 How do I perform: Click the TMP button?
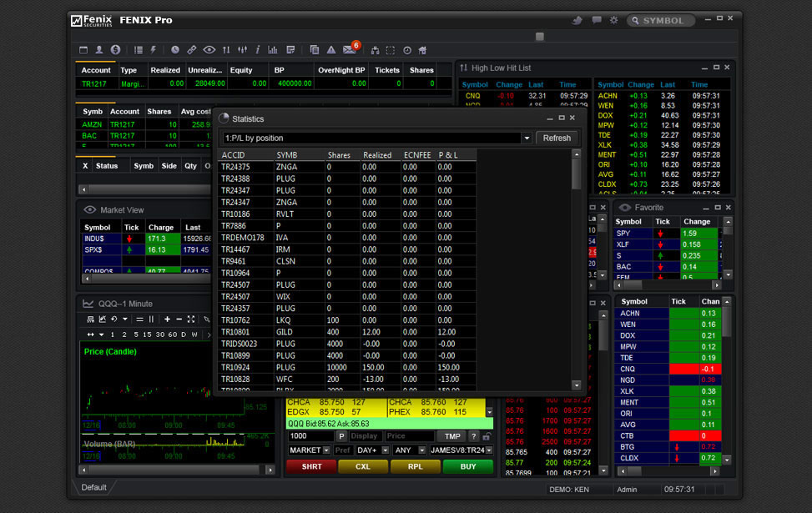pyautogui.click(x=452, y=436)
